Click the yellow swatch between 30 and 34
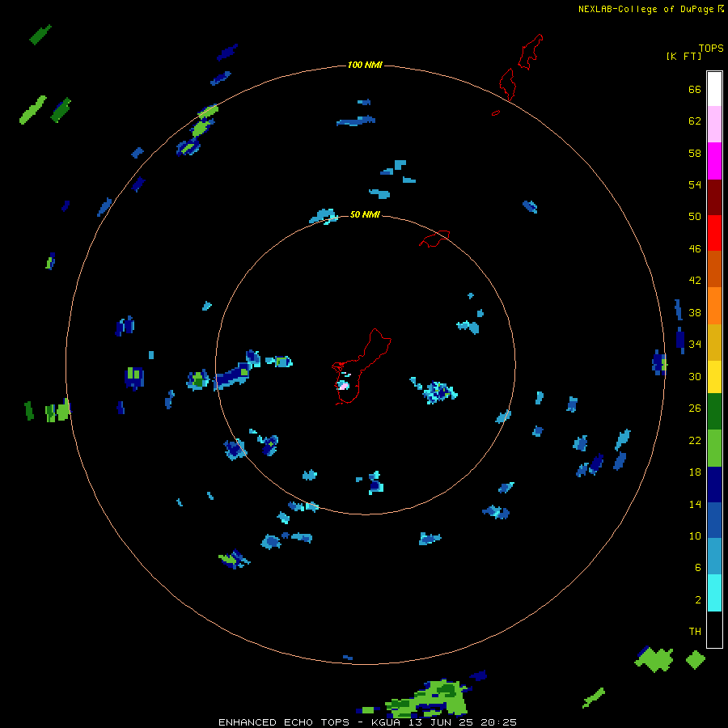Screen dimensions: 728x728 (714, 377)
